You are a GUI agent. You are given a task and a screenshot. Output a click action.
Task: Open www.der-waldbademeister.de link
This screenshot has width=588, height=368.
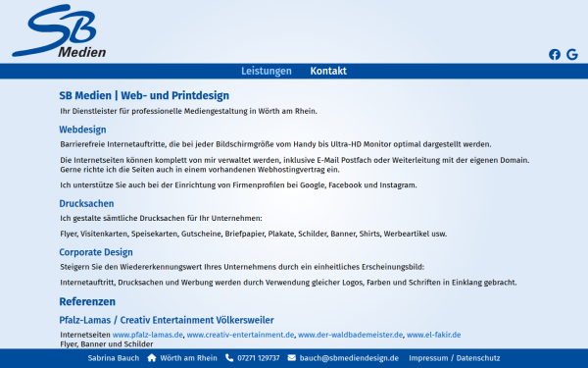point(350,335)
